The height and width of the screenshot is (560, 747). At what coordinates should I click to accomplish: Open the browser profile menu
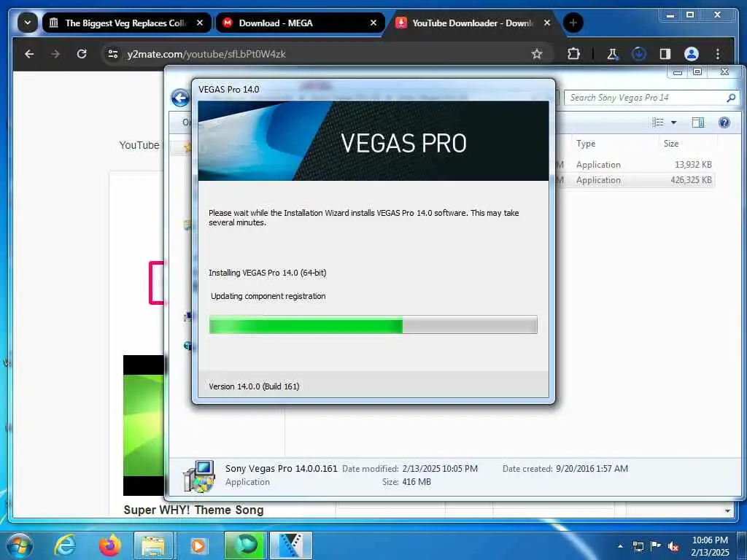coord(692,54)
